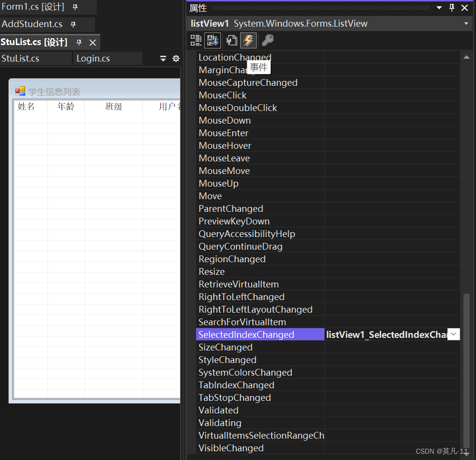Image resolution: width=476 pixels, height=460 pixels.
Task: Close the StuList.cs [设计] tab
Action: [93, 43]
